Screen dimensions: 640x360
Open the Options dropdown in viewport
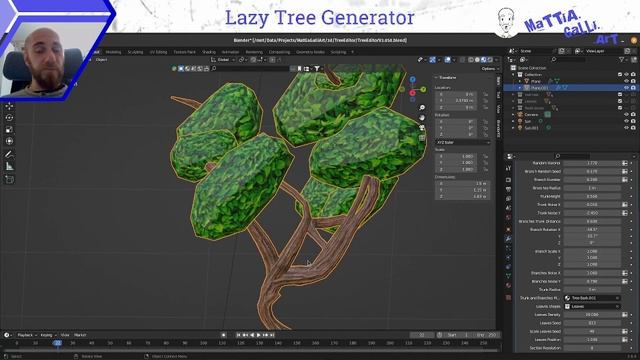coord(489,69)
